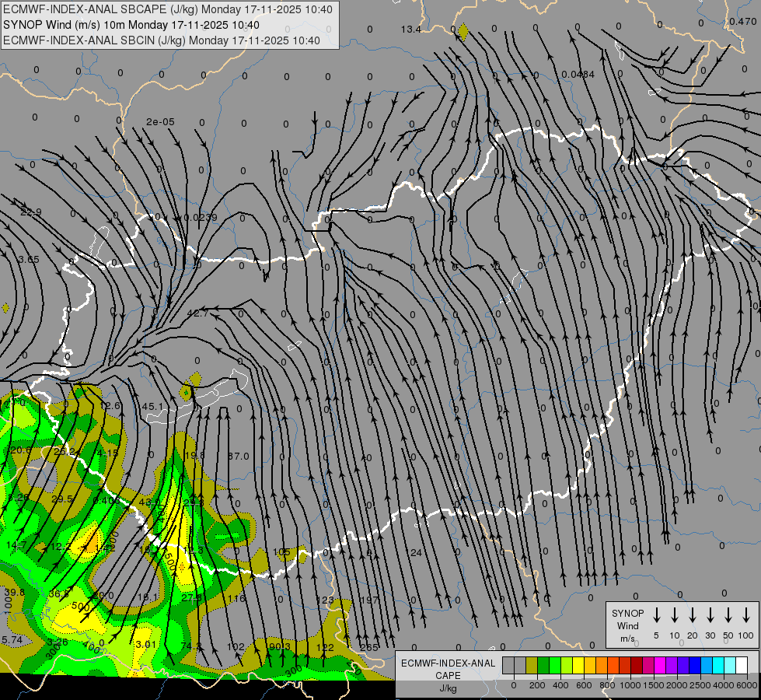
Task: Click the ECMWF-INDEX-ANAL CAPE legend label
Action: point(448,669)
